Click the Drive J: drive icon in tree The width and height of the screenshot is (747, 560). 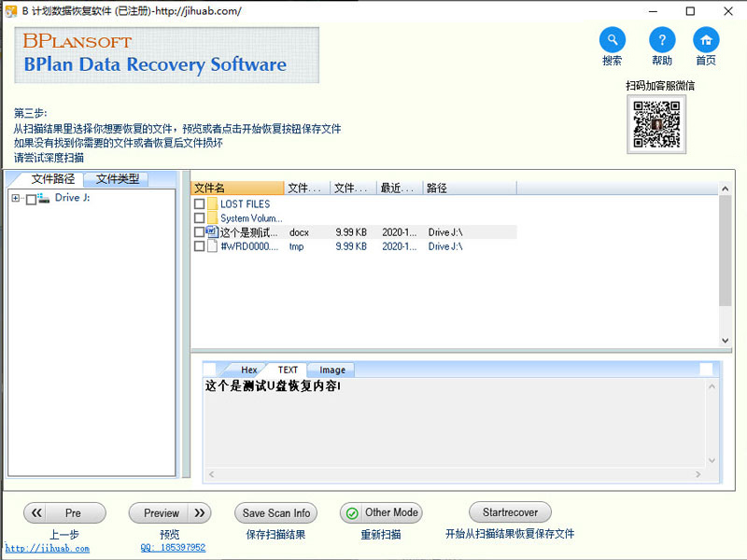coord(44,199)
